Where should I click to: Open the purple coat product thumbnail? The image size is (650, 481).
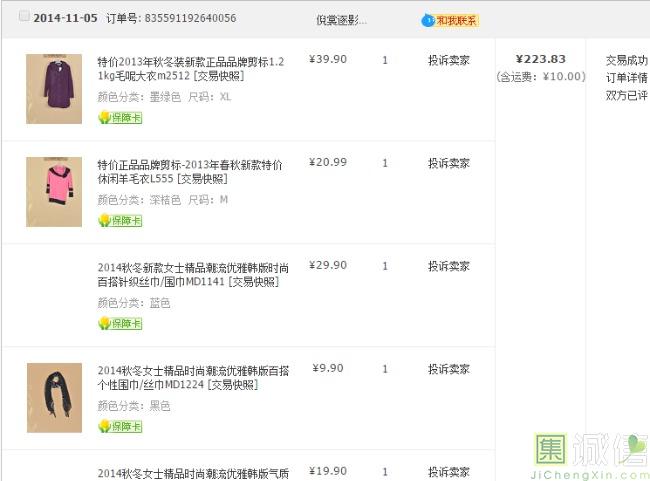(54, 89)
